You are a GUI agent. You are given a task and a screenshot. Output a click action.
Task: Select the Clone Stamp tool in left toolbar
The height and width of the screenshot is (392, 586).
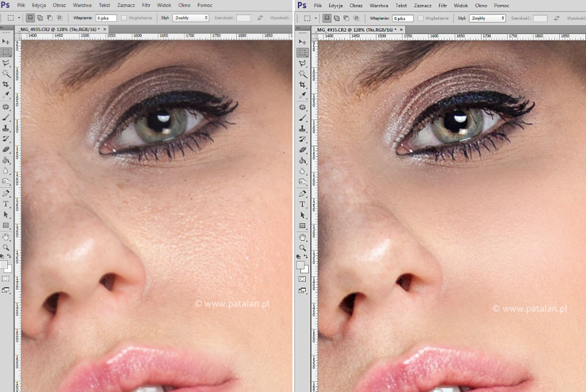[6, 128]
